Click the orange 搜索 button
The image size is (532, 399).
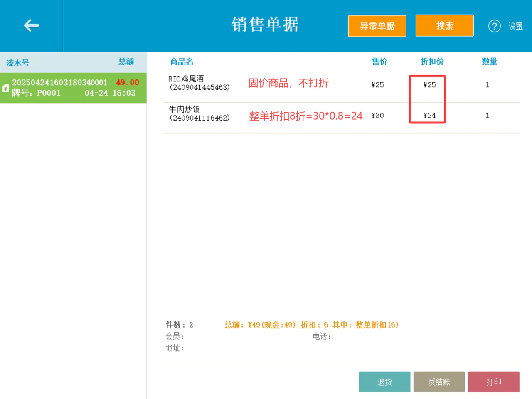coord(445,25)
